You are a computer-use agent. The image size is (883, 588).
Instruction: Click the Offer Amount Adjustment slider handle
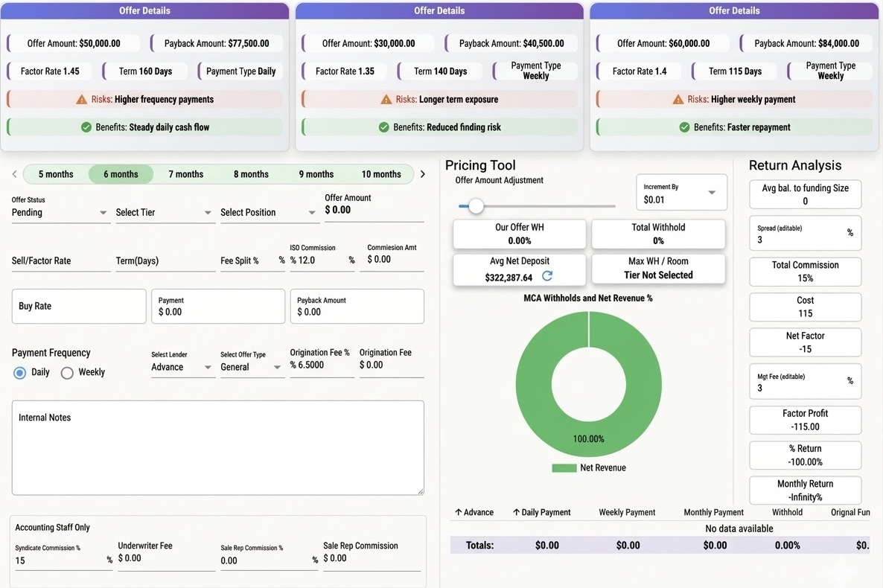476,206
